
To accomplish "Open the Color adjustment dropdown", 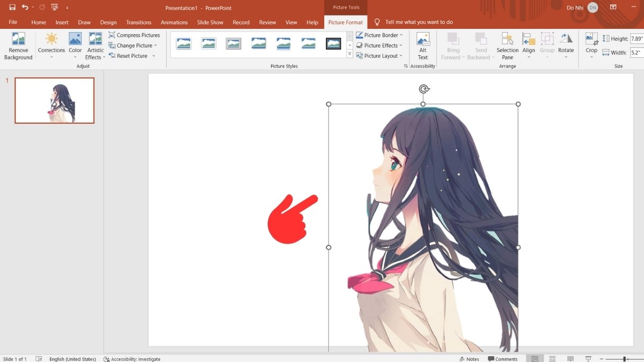I will point(75,46).
